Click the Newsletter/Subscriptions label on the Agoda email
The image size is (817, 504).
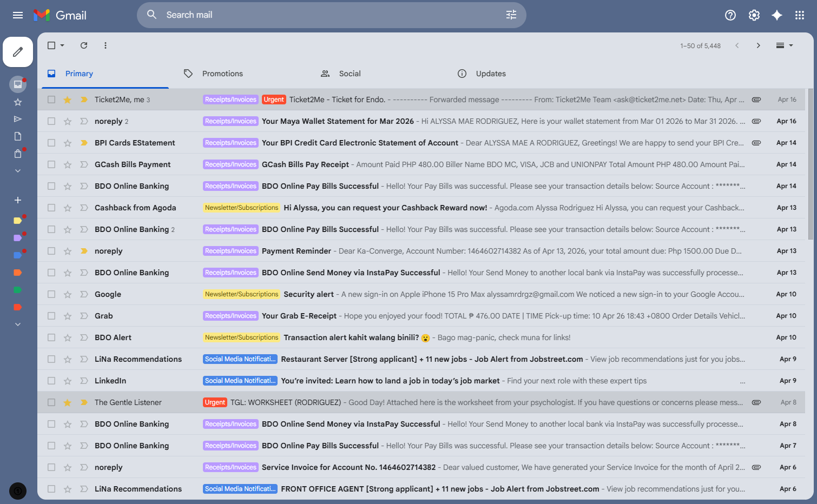coord(241,208)
